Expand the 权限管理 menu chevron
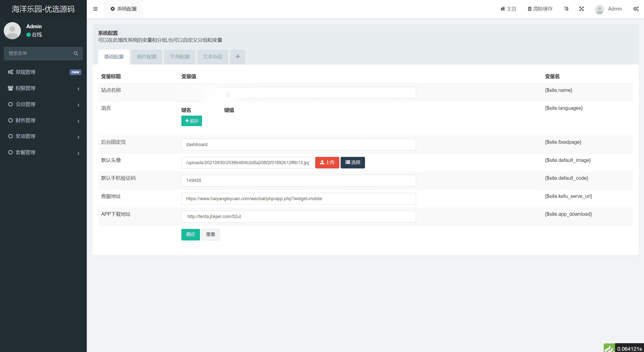 click(x=78, y=89)
